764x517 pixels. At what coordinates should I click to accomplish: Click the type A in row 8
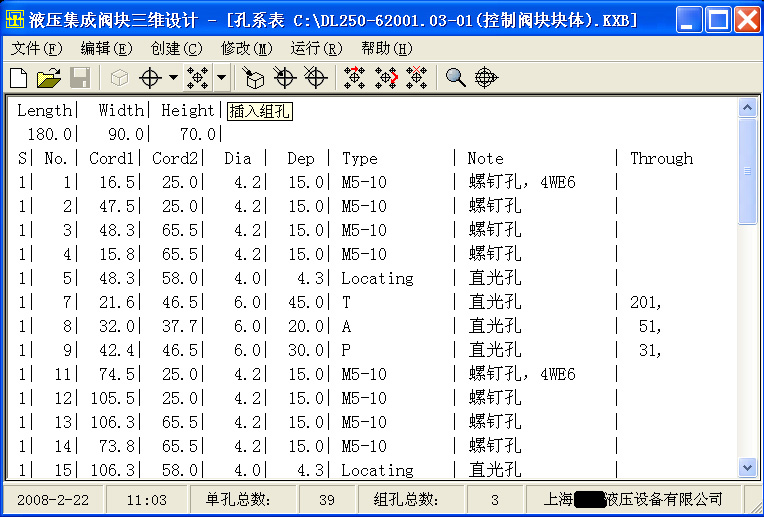click(x=346, y=326)
